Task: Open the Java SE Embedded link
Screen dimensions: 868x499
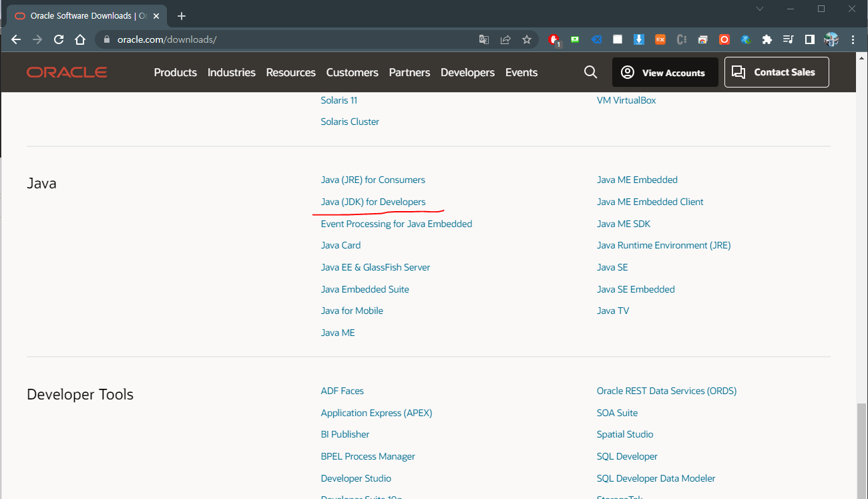Action: pos(636,289)
